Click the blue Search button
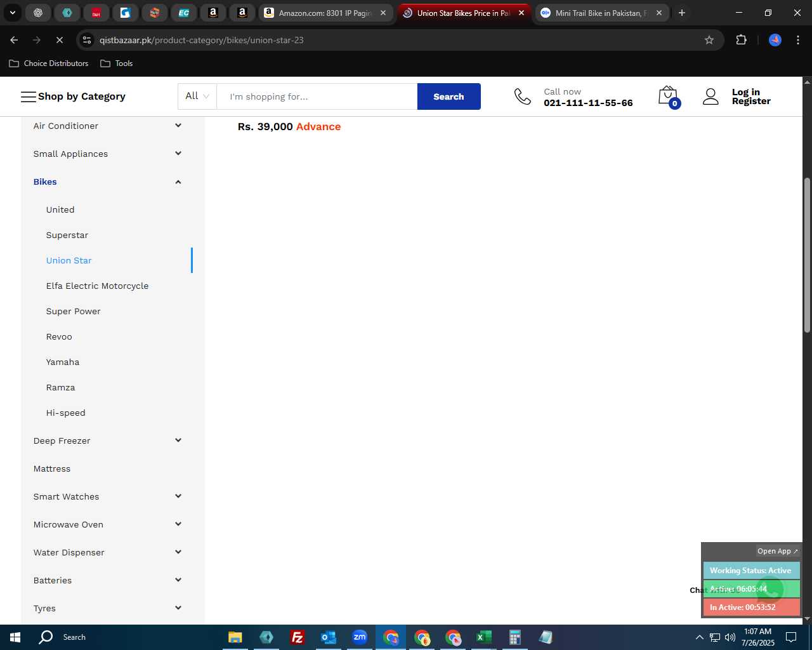This screenshot has width=812, height=650. tap(449, 96)
